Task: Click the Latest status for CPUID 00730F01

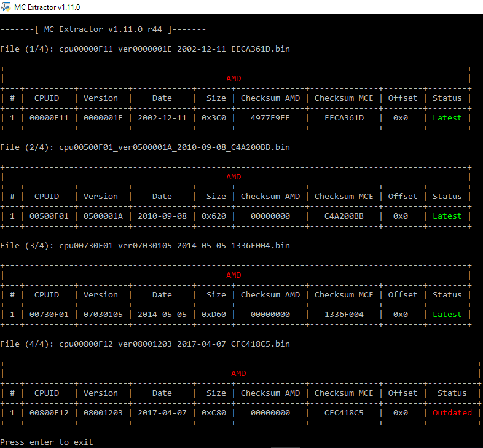Action: 447,315
